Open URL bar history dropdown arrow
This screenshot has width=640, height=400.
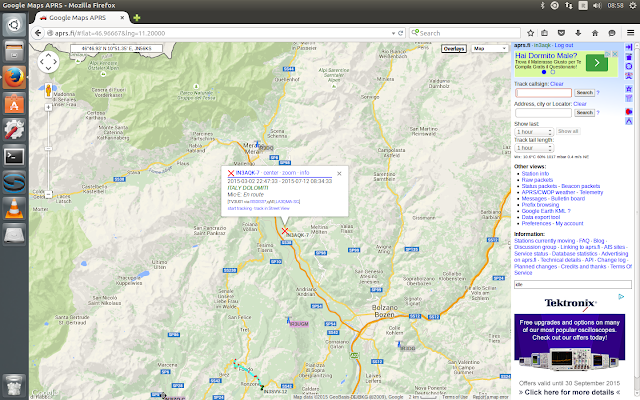(x=393, y=33)
